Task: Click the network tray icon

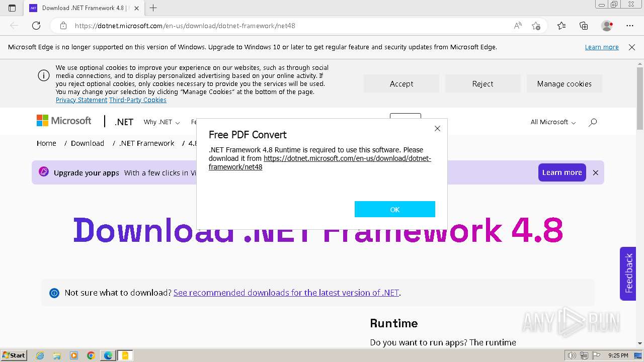Action: [584, 355]
